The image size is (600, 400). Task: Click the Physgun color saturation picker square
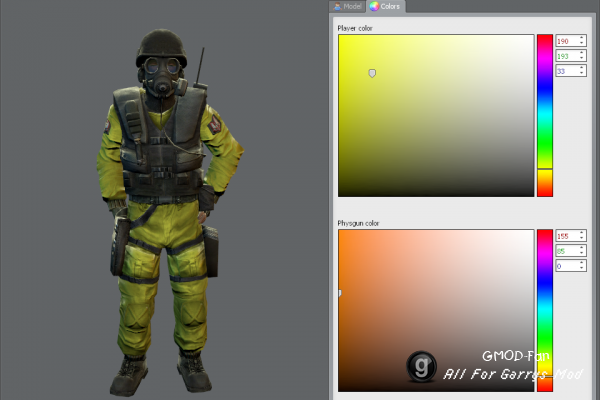[436, 310]
